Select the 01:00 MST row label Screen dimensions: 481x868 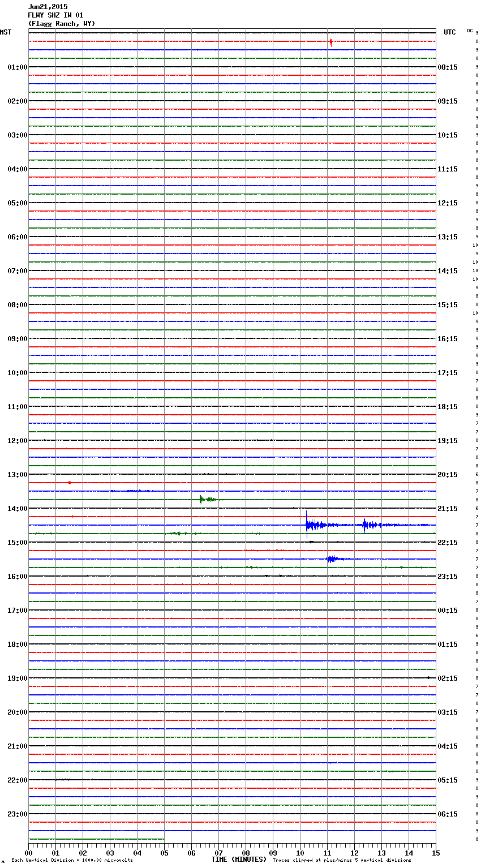coord(18,67)
